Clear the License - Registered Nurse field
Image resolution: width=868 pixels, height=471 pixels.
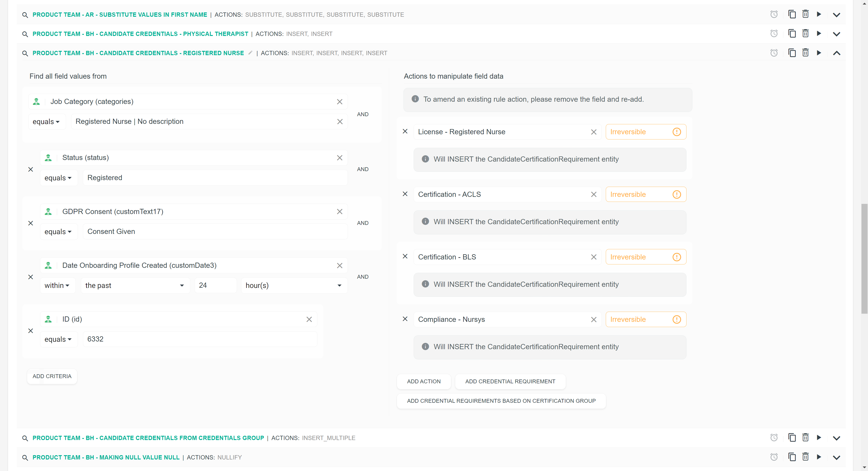click(594, 132)
